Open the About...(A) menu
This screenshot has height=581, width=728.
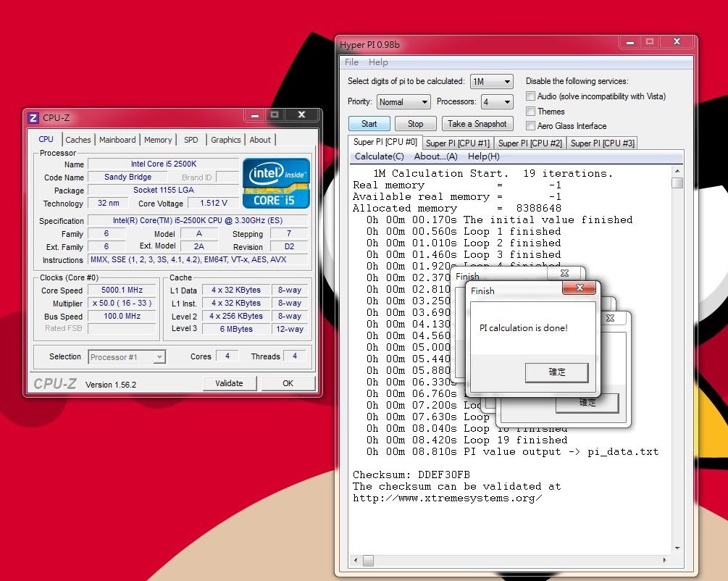click(436, 156)
